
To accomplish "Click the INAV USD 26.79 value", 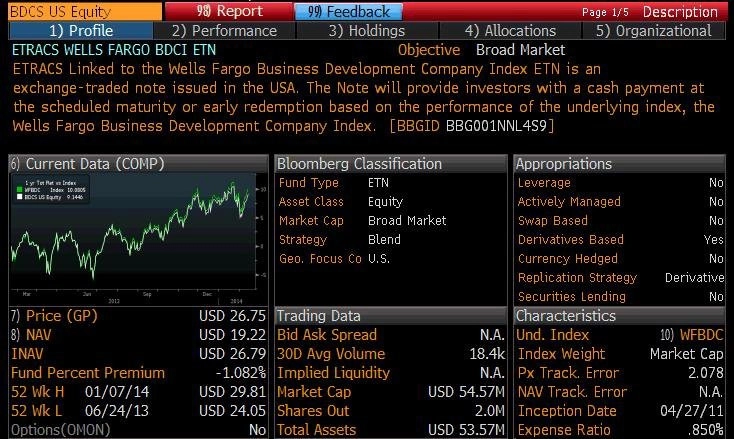I will [x=232, y=354].
